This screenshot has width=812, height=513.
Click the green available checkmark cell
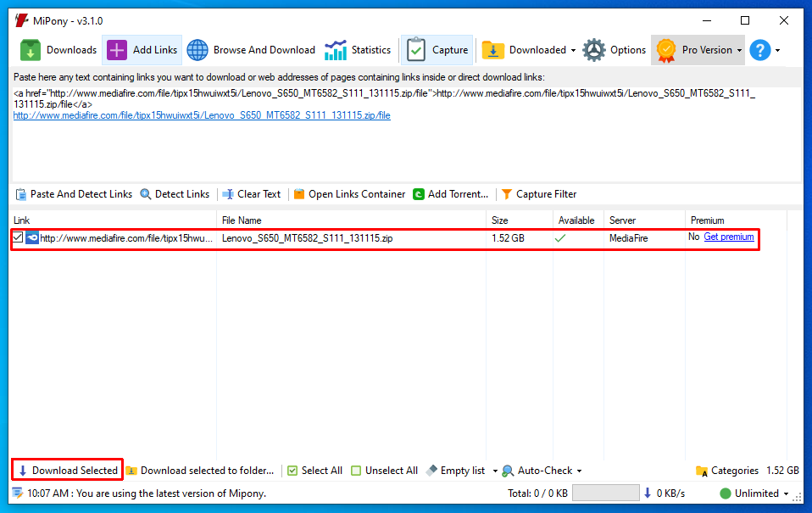click(559, 238)
